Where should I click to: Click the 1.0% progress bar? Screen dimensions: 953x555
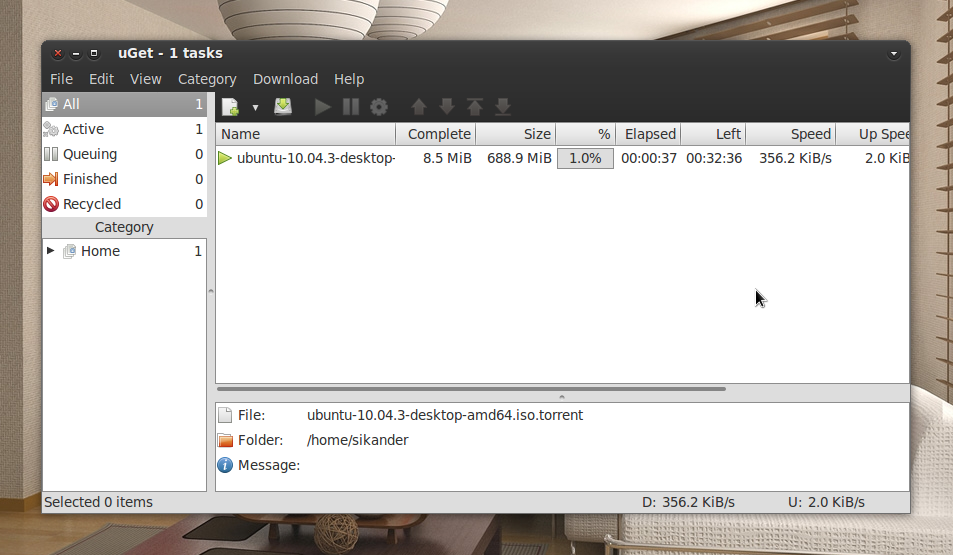(585, 159)
